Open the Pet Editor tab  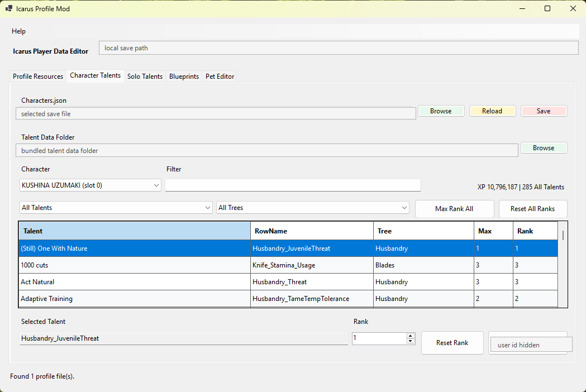(220, 77)
